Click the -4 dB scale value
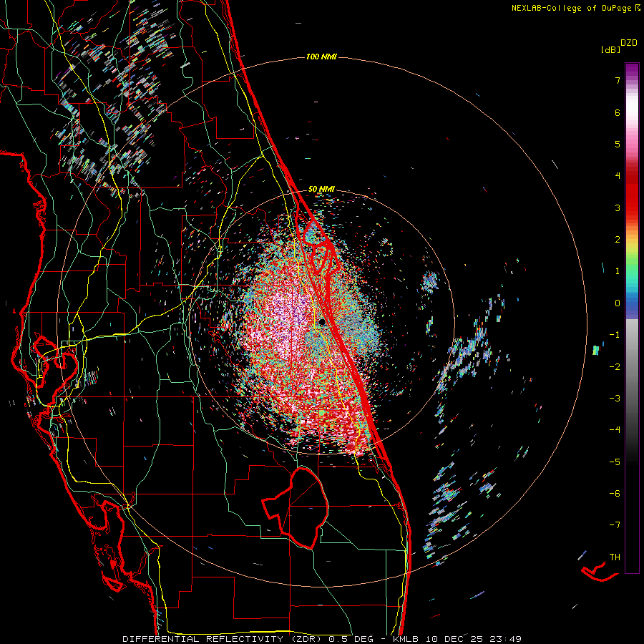 [x=615, y=430]
